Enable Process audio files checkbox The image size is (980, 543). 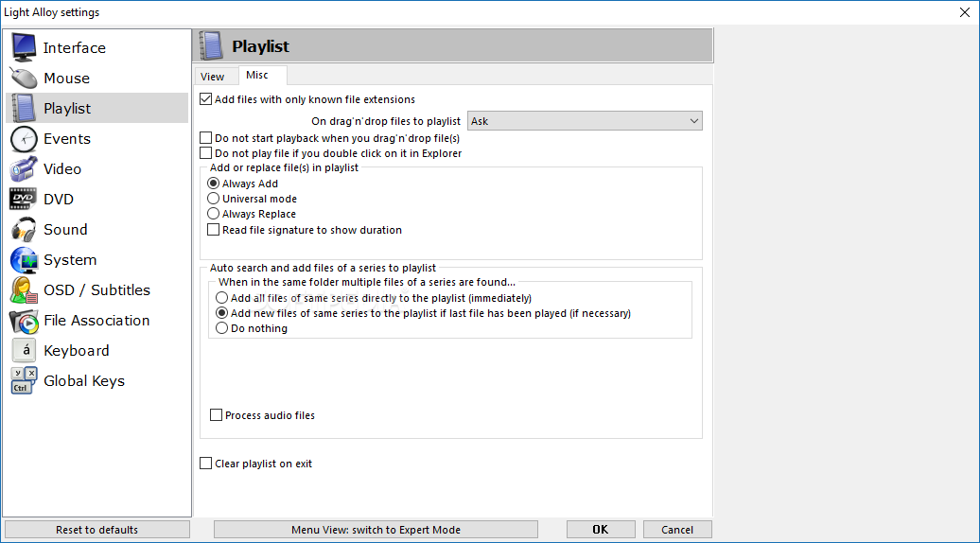[x=217, y=415]
